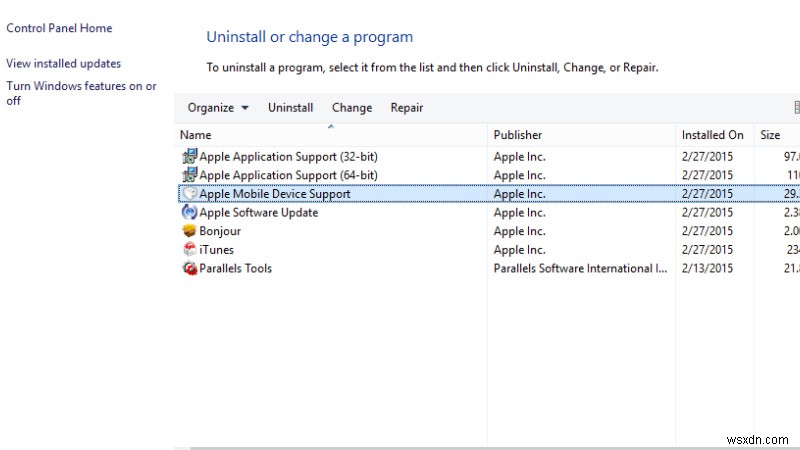
Task: Open Control Panel Home link
Action: tap(59, 28)
